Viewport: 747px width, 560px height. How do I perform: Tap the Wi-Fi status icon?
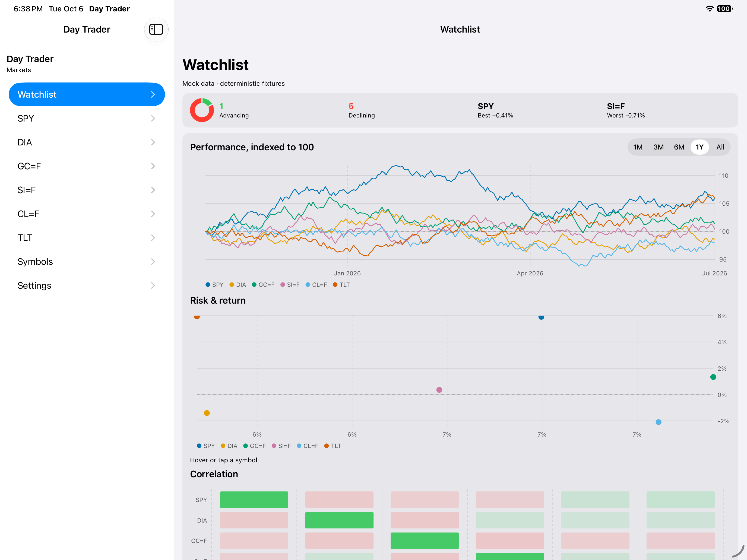tap(710, 9)
